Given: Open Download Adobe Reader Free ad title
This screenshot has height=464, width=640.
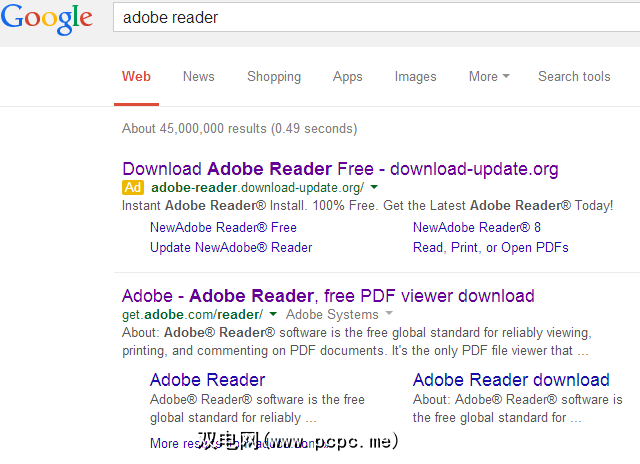Looking at the screenshot, I should coord(340,169).
